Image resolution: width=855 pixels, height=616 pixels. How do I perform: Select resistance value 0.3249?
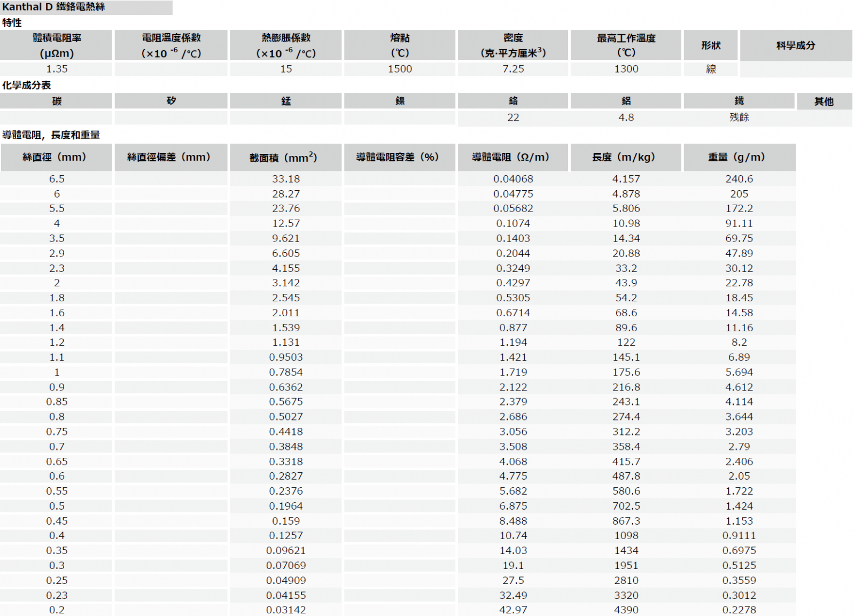pyautogui.click(x=513, y=268)
